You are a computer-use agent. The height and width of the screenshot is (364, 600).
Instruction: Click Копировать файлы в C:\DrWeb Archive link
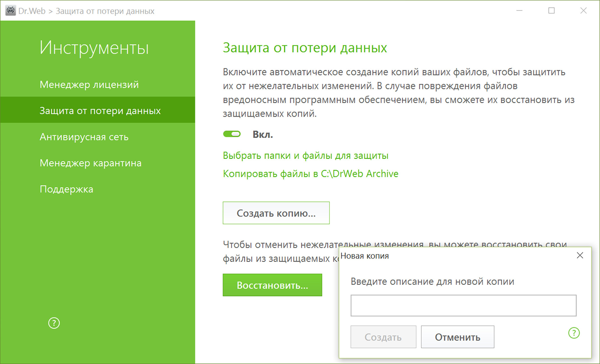click(x=310, y=174)
